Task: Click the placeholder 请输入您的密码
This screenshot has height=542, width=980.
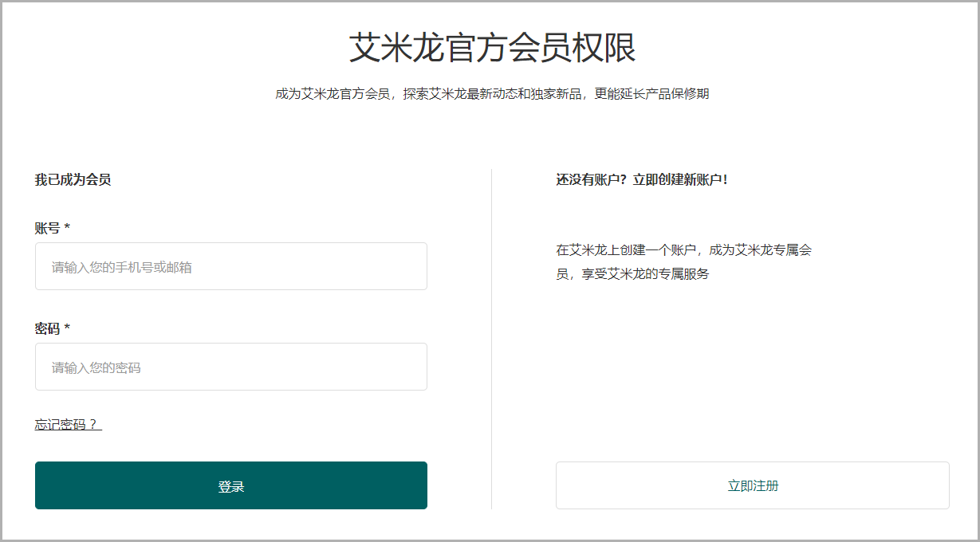Action: pyautogui.click(x=96, y=367)
